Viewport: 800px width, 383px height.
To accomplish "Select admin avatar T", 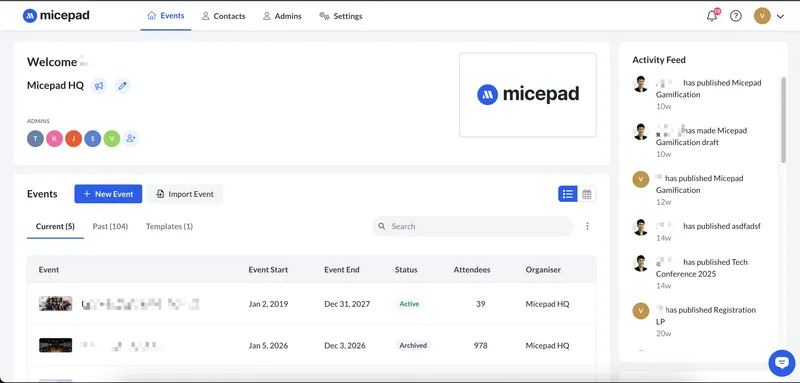I will pyautogui.click(x=35, y=138).
